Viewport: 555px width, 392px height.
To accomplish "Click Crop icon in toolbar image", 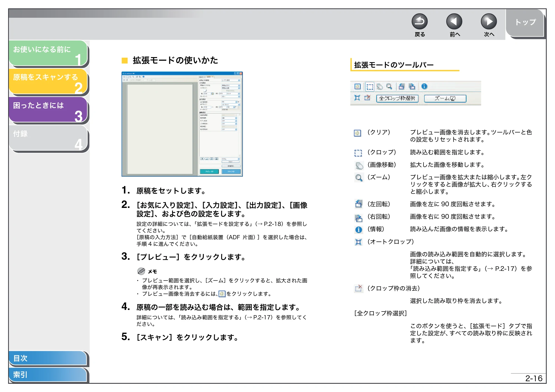I will 369,87.
